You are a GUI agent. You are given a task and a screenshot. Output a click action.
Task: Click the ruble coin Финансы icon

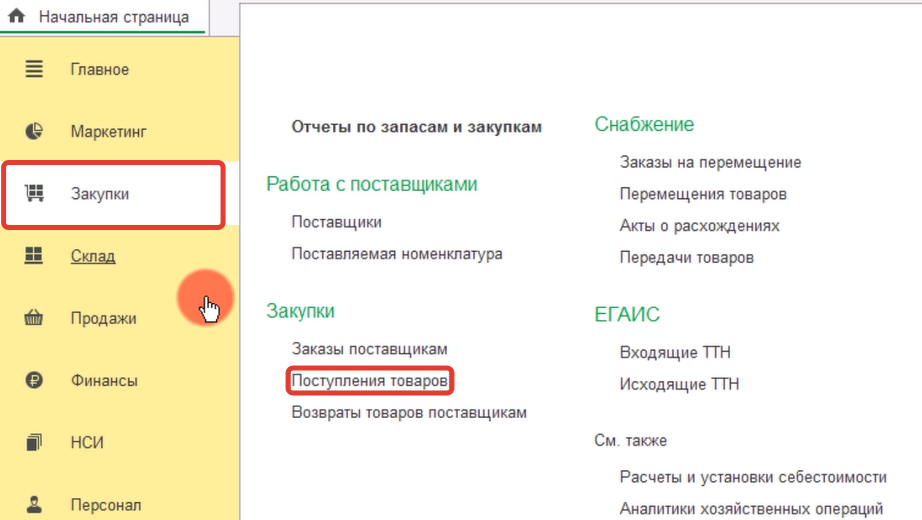[x=35, y=381]
